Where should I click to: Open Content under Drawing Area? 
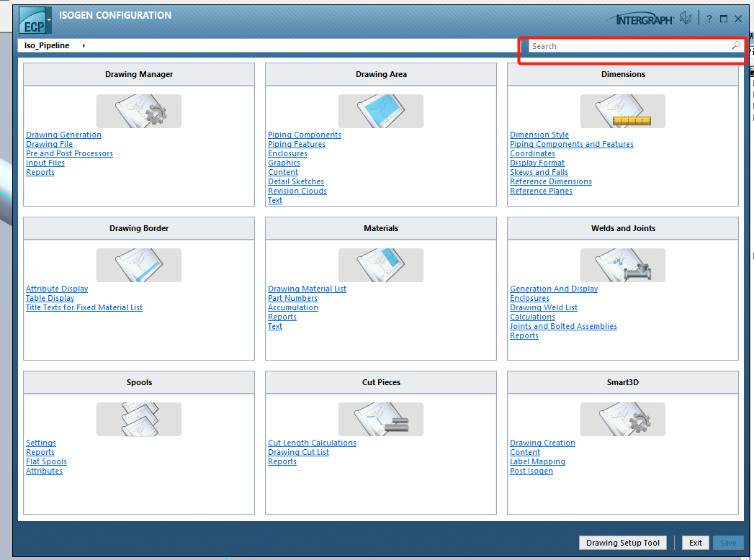click(x=283, y=173)
